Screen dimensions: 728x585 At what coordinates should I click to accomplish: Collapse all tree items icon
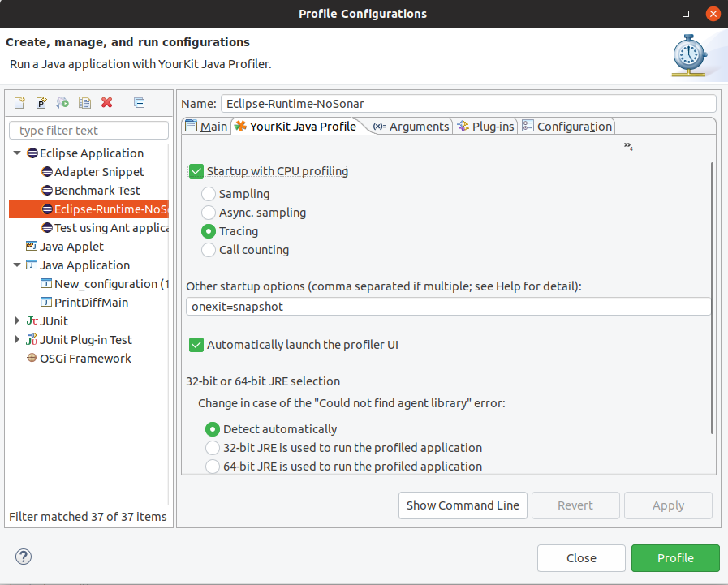coord(140,102)
